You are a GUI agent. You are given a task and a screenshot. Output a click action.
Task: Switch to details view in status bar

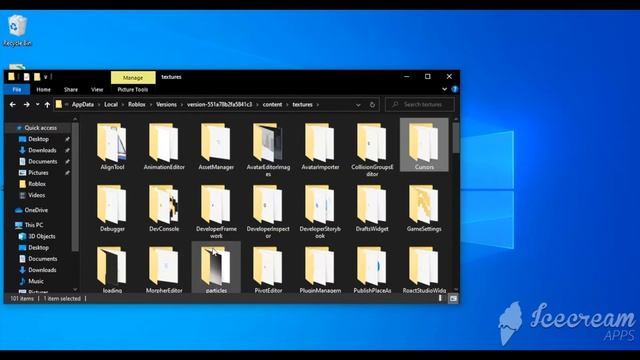440,299
